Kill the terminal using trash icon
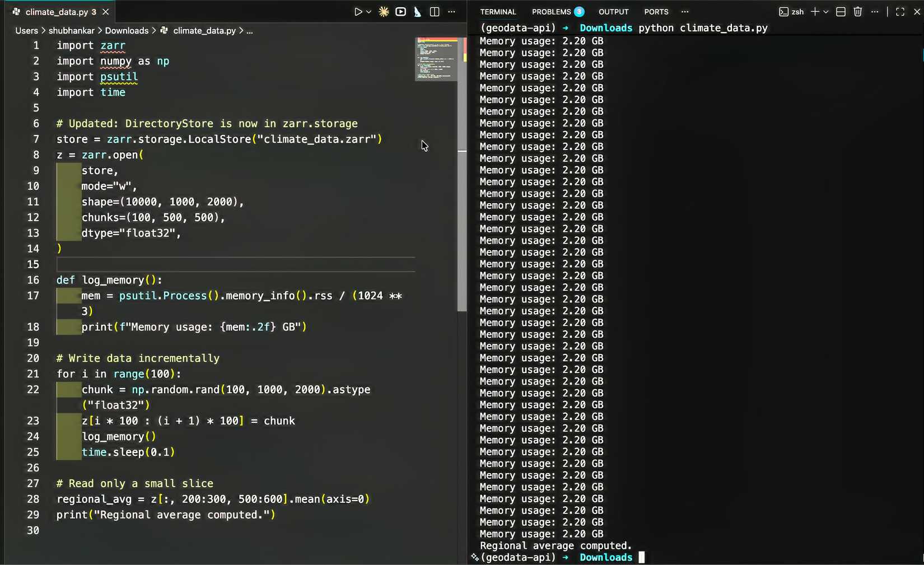Screen dimensions: 924x565 [857, 11]
